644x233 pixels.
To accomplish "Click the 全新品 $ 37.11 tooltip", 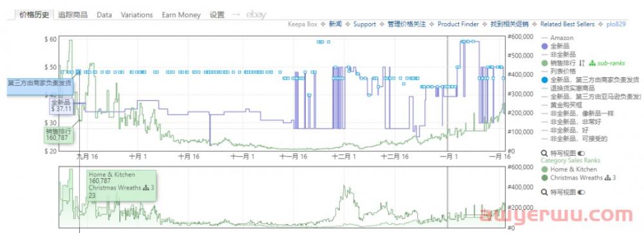I will point(62,106).
